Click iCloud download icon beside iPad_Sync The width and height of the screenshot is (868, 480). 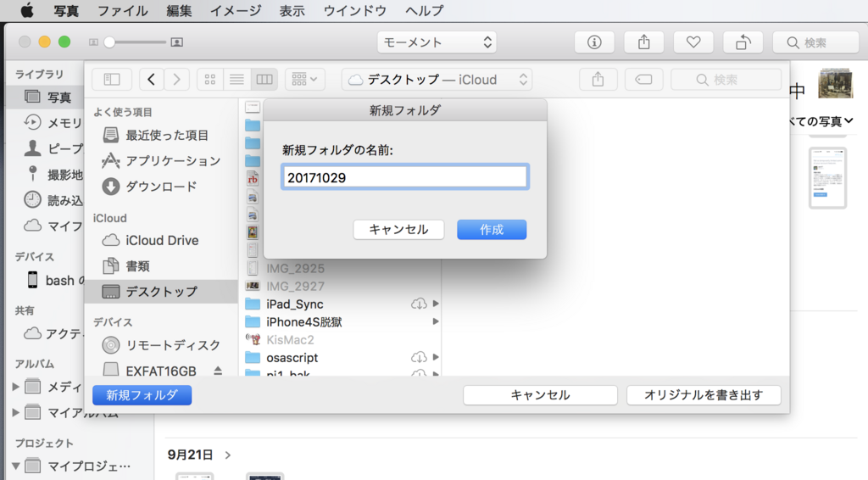pyautogui.click(x=419, y=304)
